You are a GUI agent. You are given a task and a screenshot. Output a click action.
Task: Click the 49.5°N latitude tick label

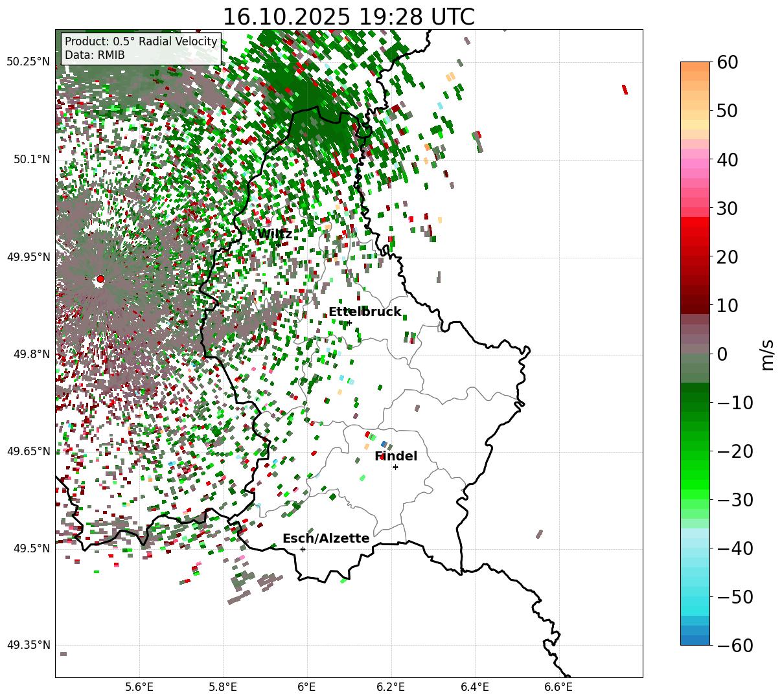(31, 548)
